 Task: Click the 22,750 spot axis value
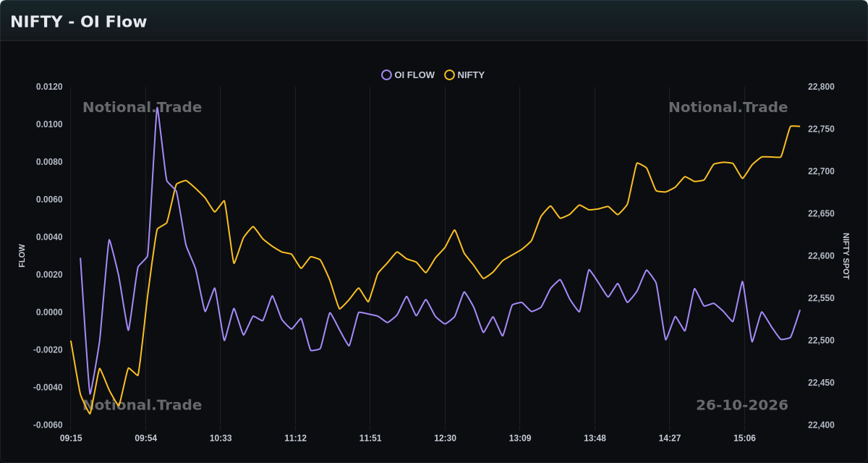pyautogui.click(x=821, y=129)
